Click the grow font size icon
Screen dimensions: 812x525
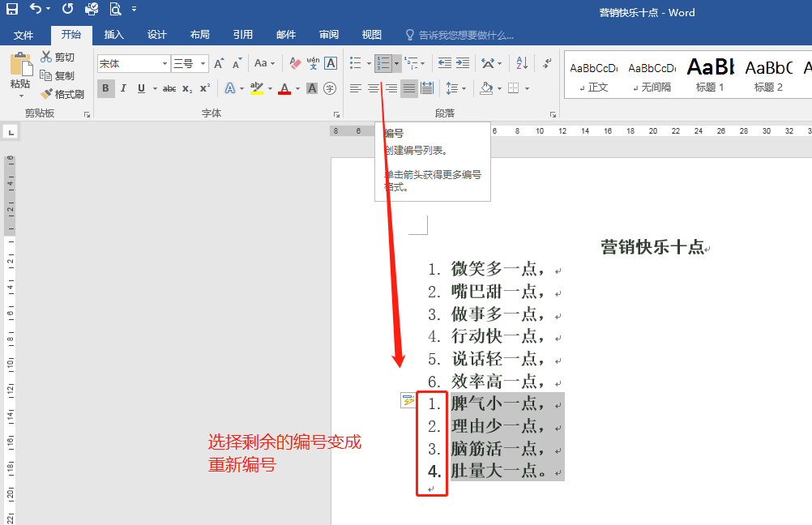coord(219,63)
